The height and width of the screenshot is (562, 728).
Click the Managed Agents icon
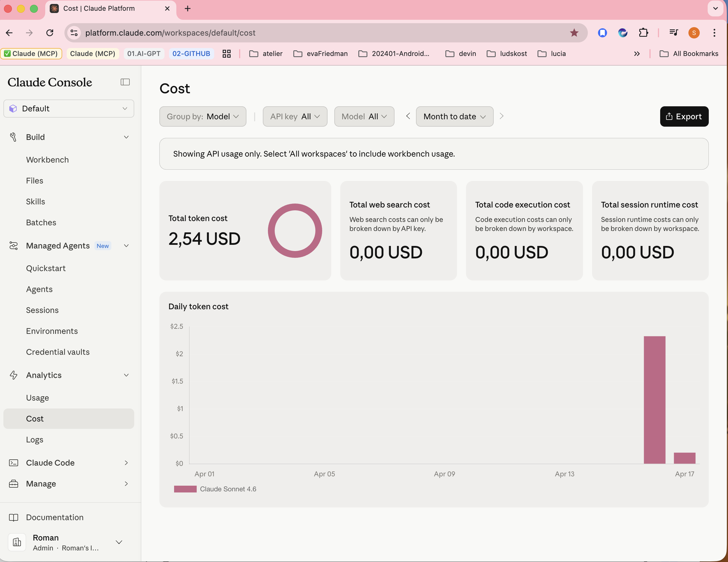[x=13, y=246]
